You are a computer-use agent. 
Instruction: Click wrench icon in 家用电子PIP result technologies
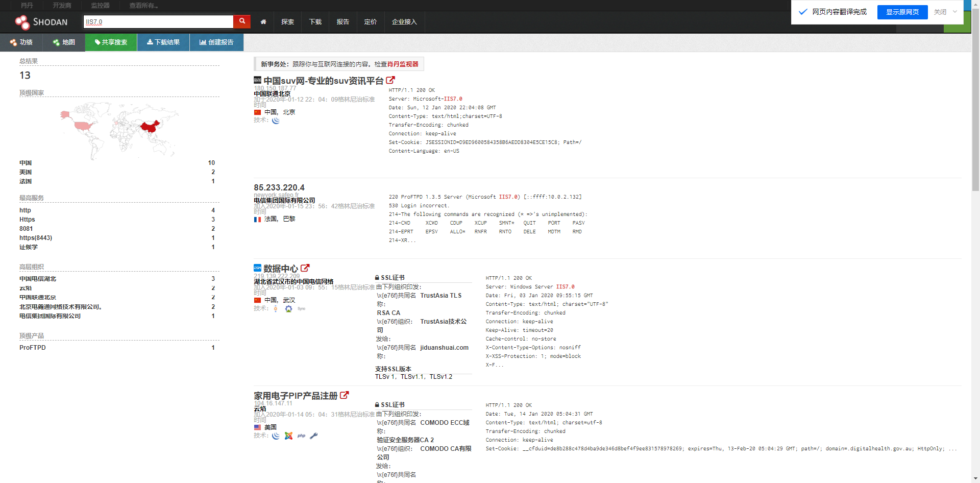coord(314,436)
